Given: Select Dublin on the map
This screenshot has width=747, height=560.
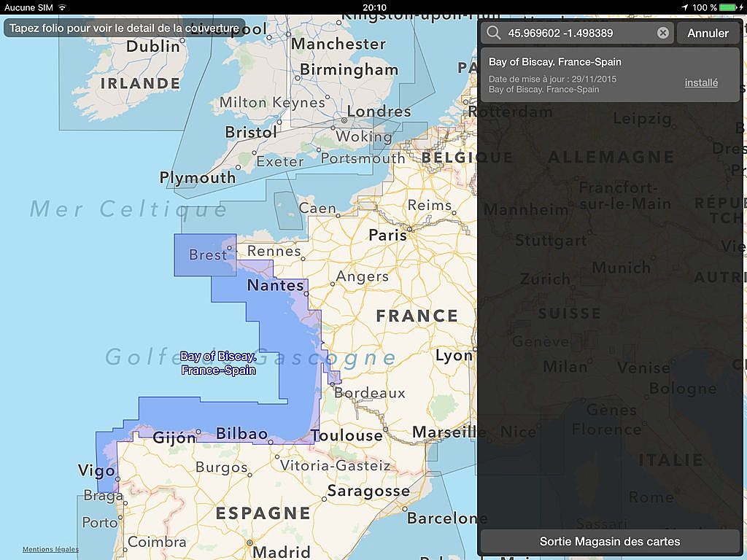Looking at the screenshot, I should click(153, 46).
